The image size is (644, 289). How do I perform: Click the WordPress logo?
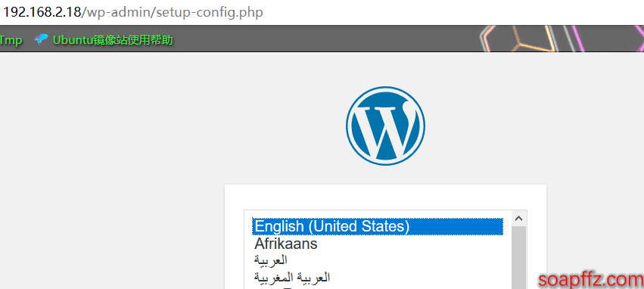(385, 126)
